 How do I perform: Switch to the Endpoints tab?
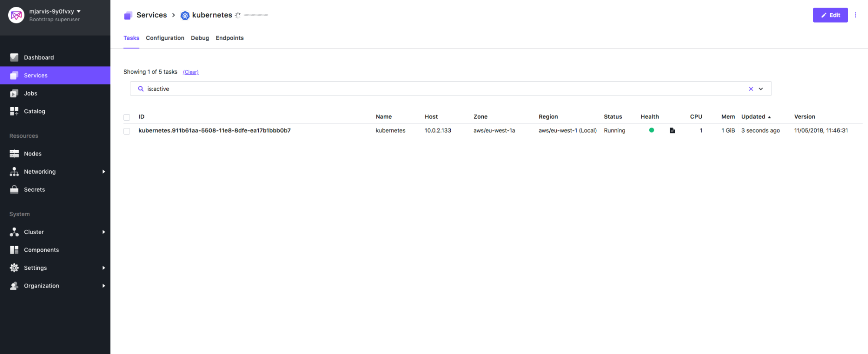point(229,38)
